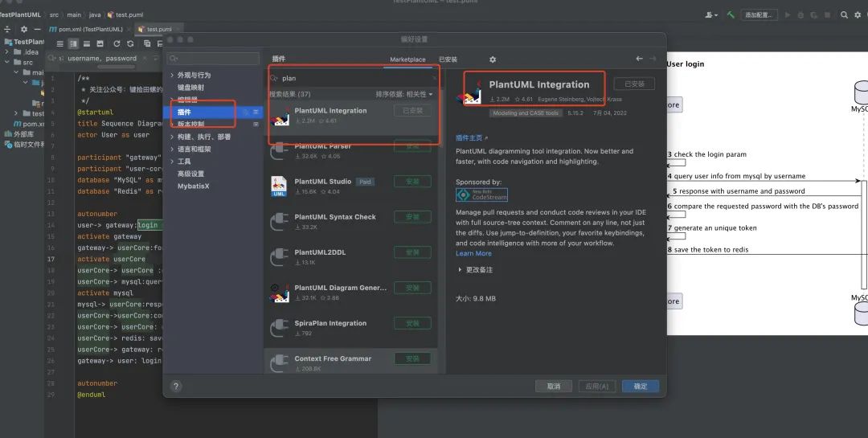Open Search Everywhere magnifier in main toolbar
The width and height of the screenshot is (868, 438).
click(844, 15)
